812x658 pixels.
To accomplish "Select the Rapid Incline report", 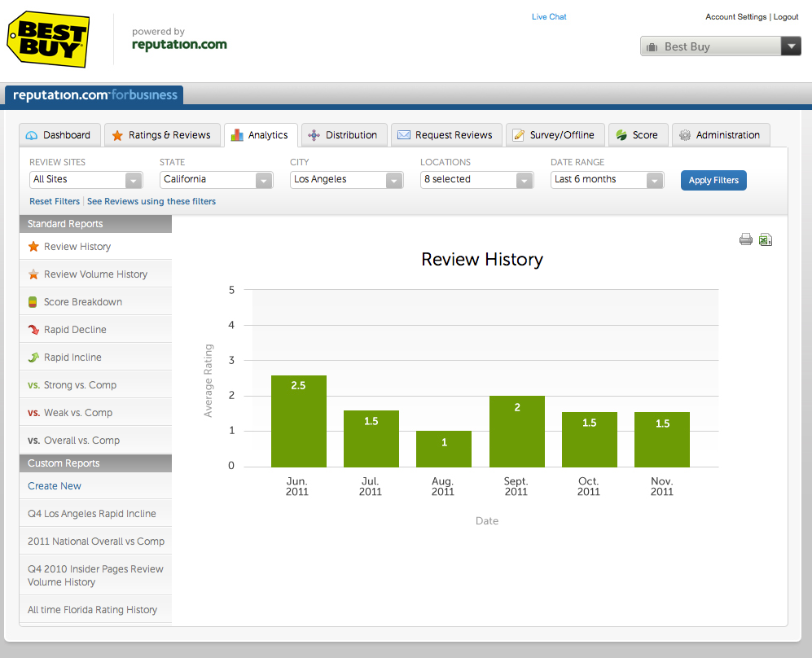I will tap(95, 358).
